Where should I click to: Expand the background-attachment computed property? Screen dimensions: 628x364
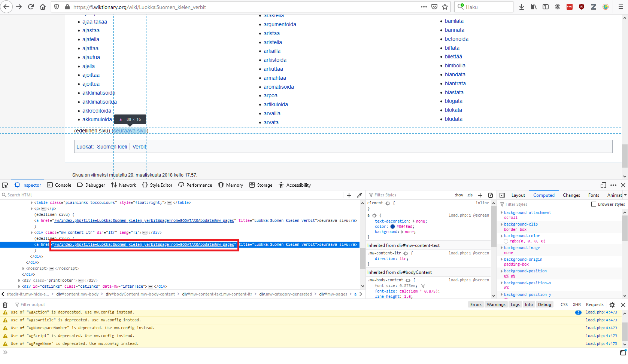pos(502,212)
